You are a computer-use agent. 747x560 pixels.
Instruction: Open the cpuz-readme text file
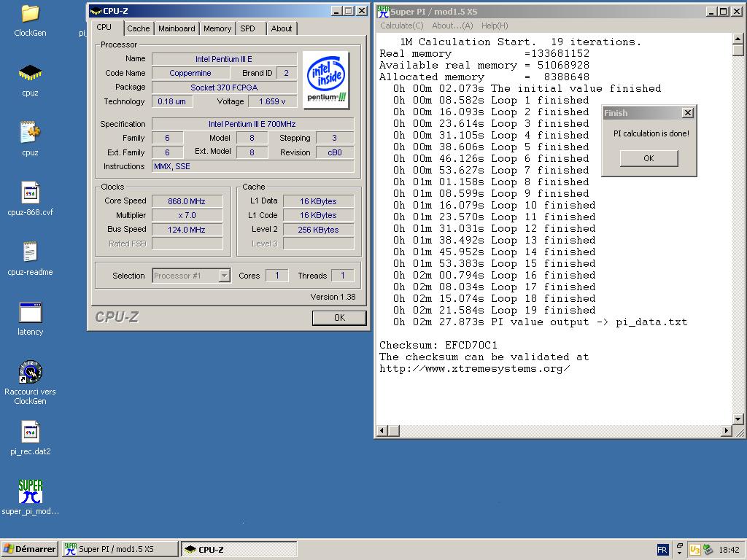tap(30, 252)
